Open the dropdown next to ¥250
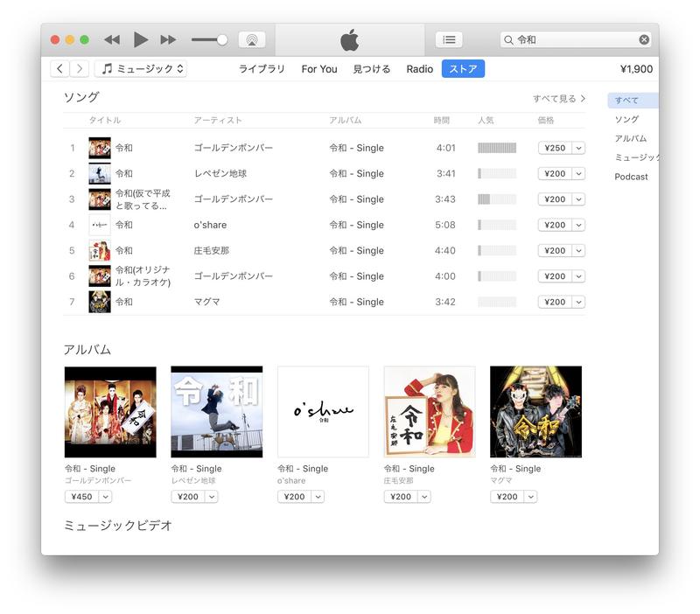Image resolution: width=700 pixels, height=614 pixels. click(578, 148)
